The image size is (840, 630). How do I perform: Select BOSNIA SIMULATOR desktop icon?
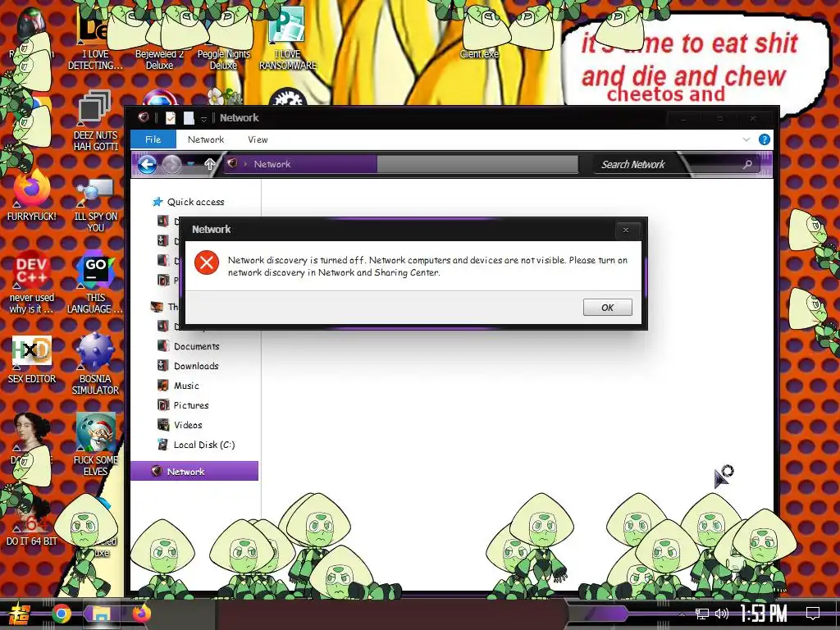click(x=95, y=364)
